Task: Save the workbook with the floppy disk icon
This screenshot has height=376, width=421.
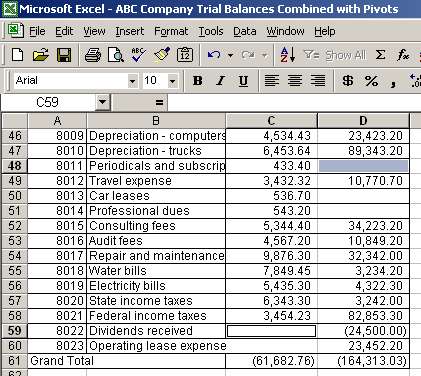Action: click(x=64, y=55)
